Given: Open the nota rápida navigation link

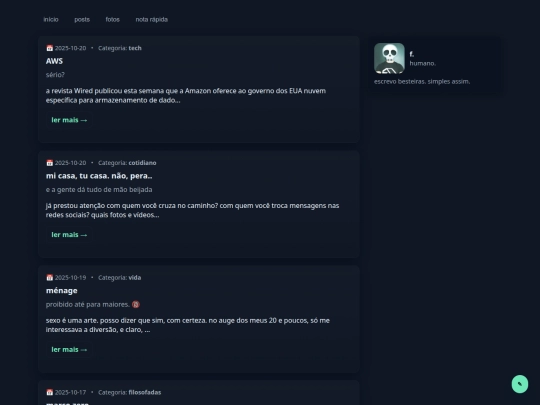Looking at the screenshot, I should tap(152, 19).
